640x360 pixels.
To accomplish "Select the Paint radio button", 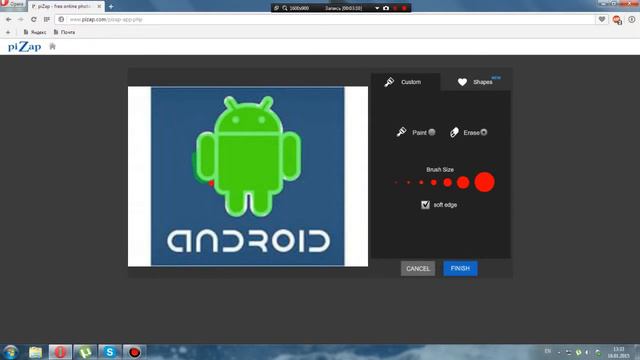I will pyautogui.click(x=432, y=132).
